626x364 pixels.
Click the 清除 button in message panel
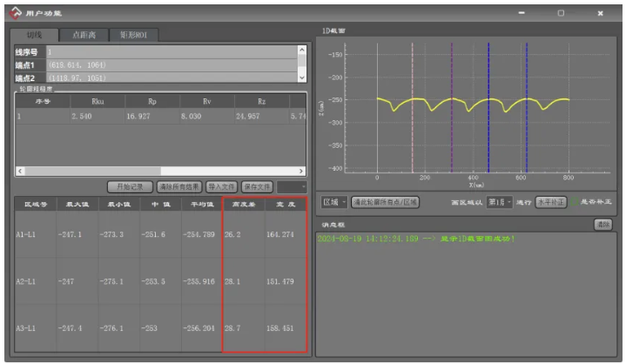(602, 225)
